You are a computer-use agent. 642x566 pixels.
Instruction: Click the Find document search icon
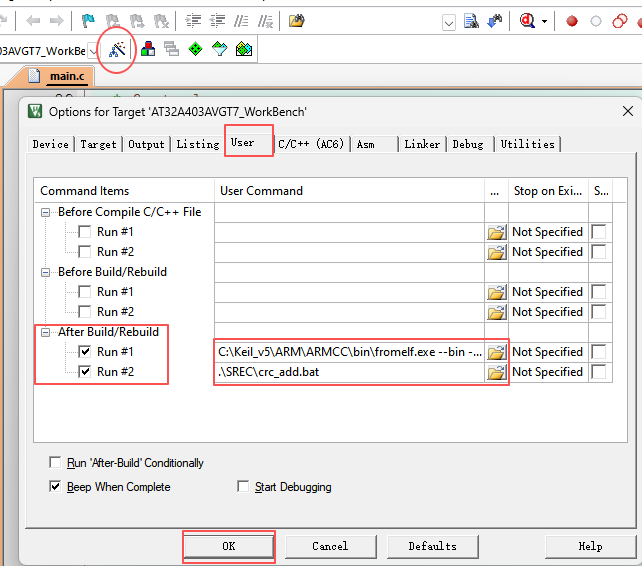coord(471,21)
